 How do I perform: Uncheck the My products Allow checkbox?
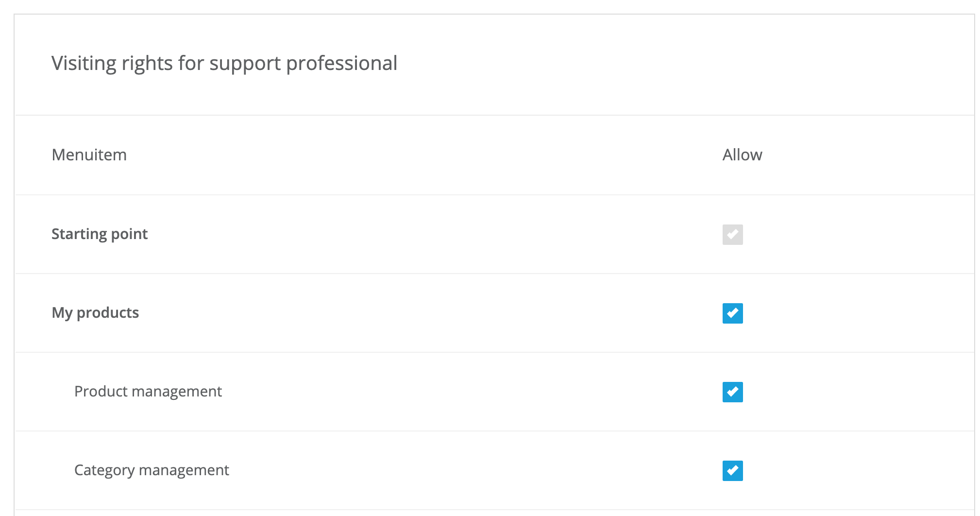(732, 313)
